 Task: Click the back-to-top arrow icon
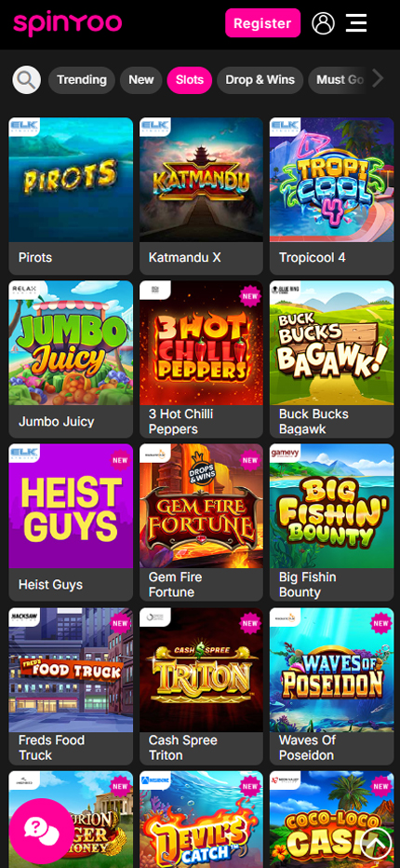(376, 844)
